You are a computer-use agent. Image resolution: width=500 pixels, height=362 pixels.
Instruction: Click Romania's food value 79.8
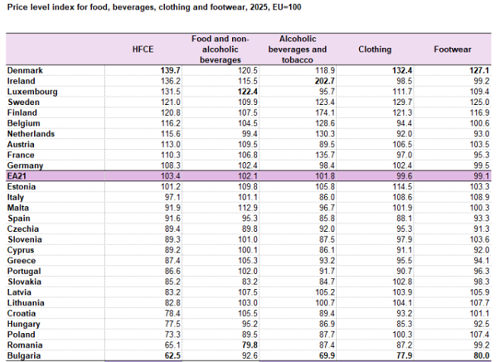pos(250,345)
